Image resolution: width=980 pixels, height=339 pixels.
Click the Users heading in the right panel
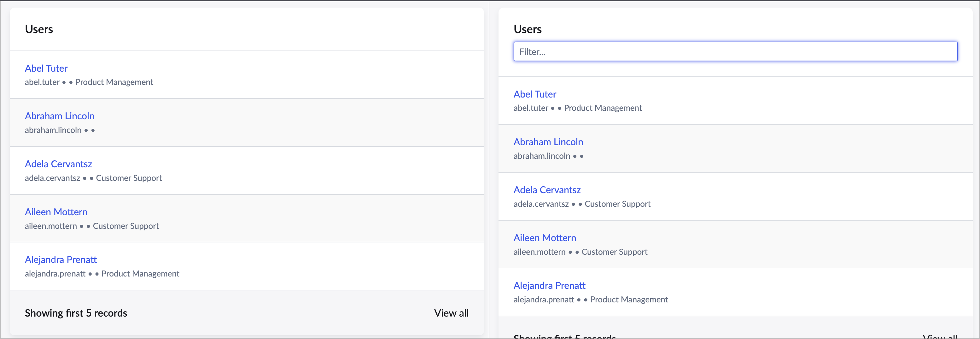click(x=527, y=29)
